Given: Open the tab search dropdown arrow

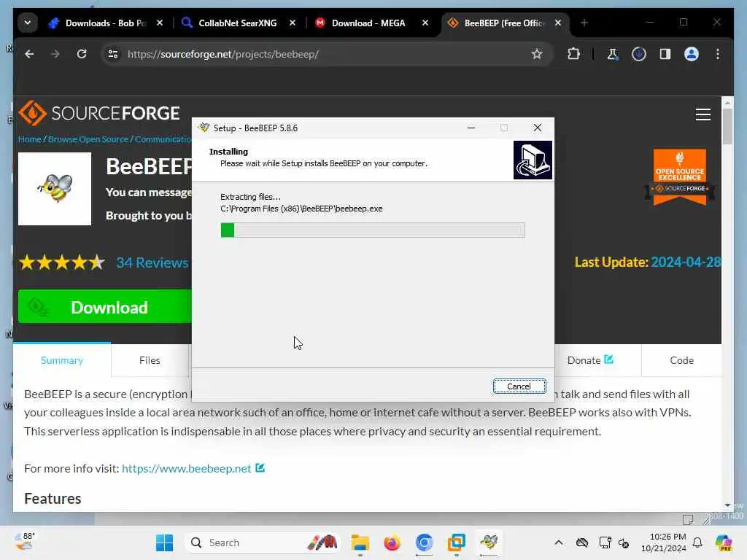Looking at the screenshot, I should 28,23.
